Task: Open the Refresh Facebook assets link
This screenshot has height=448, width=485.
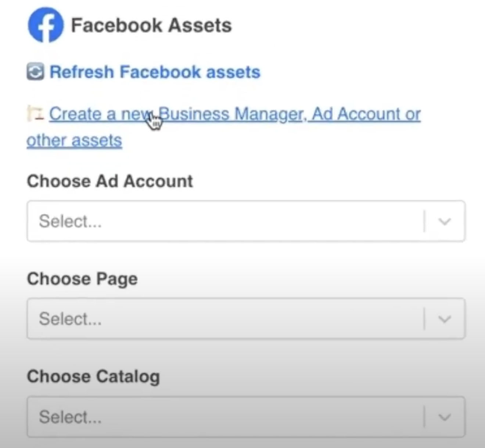Action: tap(155, 72)
